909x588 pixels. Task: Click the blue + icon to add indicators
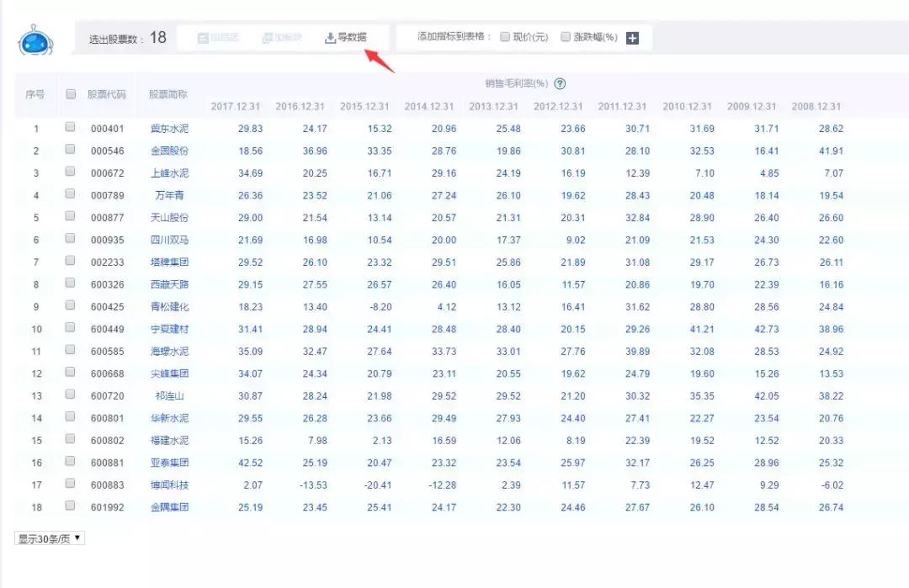coord(632,38)
